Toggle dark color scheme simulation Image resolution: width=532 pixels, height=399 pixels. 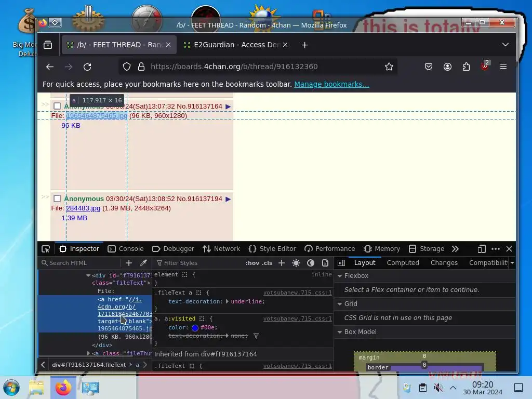point(311,263)
